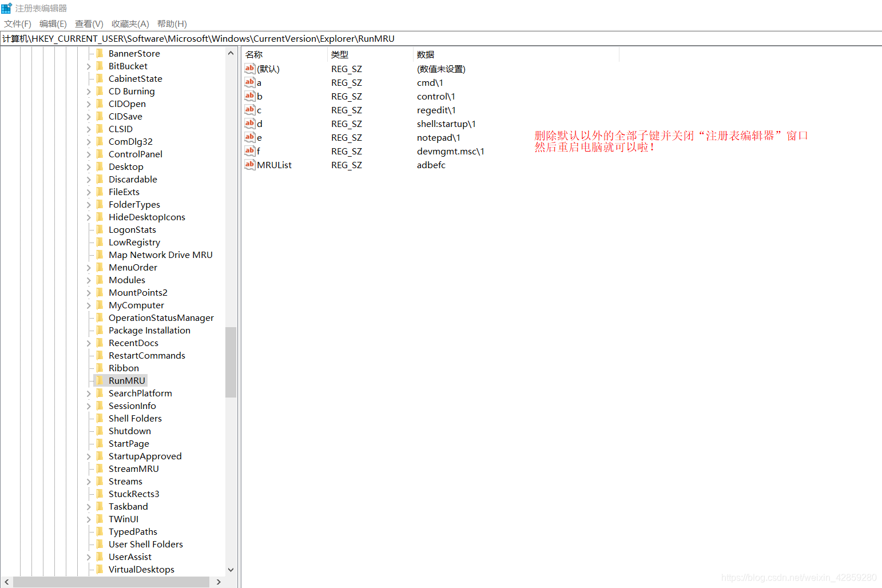Click the StuckRects3 folder icon

(100, 494)
